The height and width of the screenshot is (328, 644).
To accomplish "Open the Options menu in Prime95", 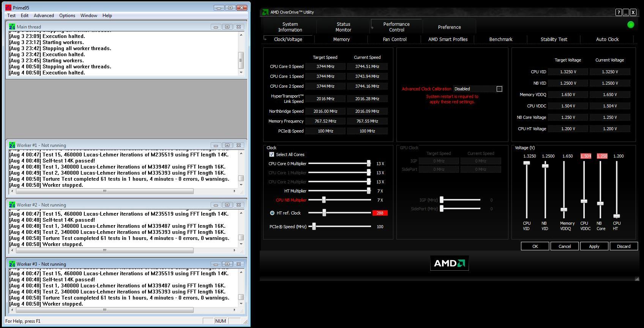I will click(67, 16).
